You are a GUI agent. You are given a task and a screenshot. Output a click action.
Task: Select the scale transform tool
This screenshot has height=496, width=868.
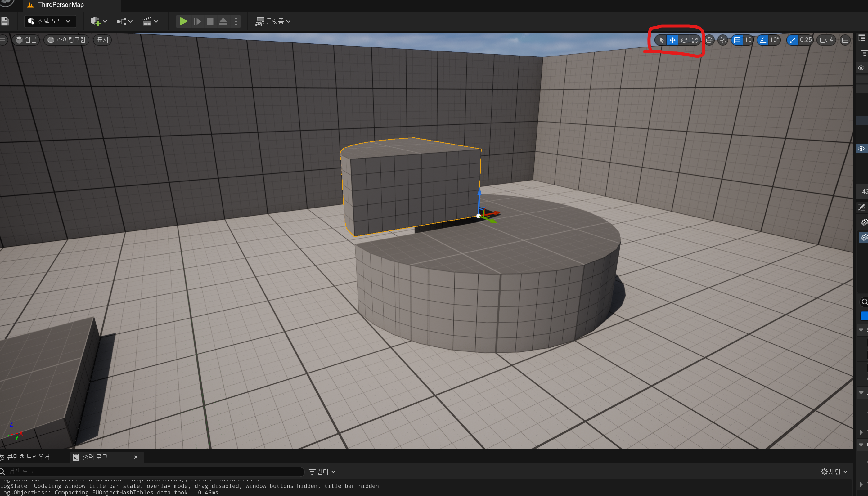tap(695, 40)
